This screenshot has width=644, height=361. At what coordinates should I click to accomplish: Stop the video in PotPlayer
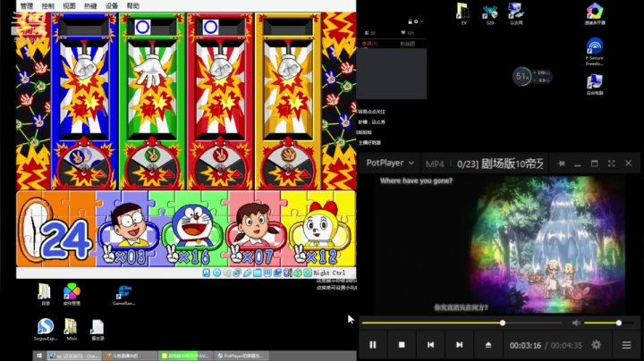pos(402,345)
